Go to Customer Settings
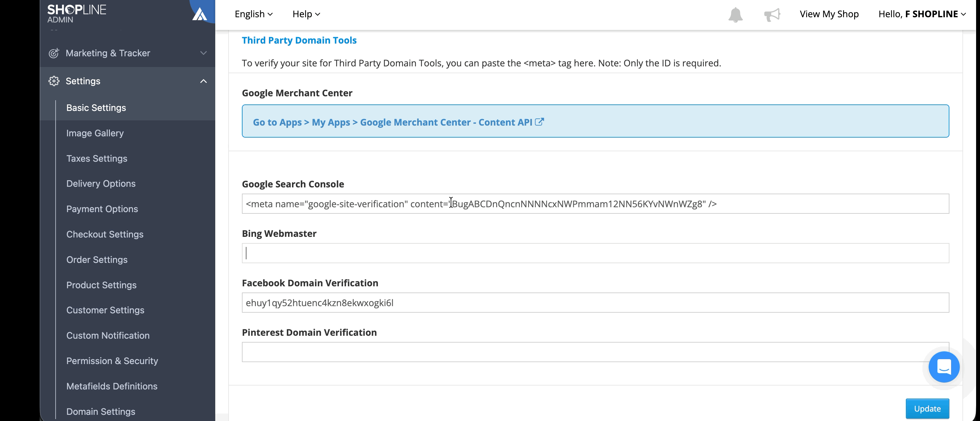 coord(105,310)
